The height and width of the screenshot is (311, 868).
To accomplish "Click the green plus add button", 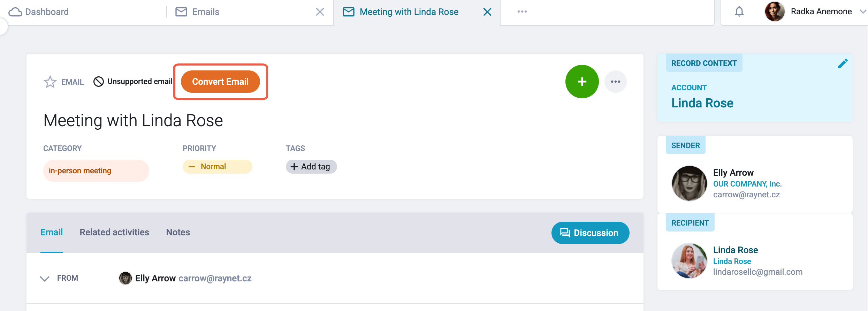I will pyautogui.click(x=582, y=82).
